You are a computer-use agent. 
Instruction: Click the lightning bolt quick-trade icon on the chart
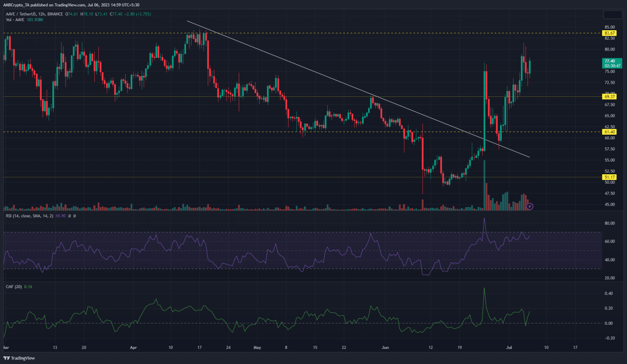pos(529,206)
